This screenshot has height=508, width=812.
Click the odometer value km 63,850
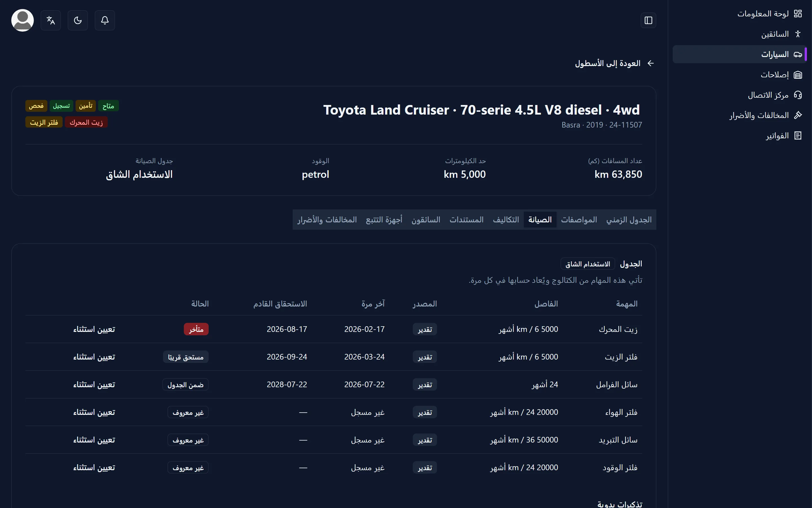[618, 174]
